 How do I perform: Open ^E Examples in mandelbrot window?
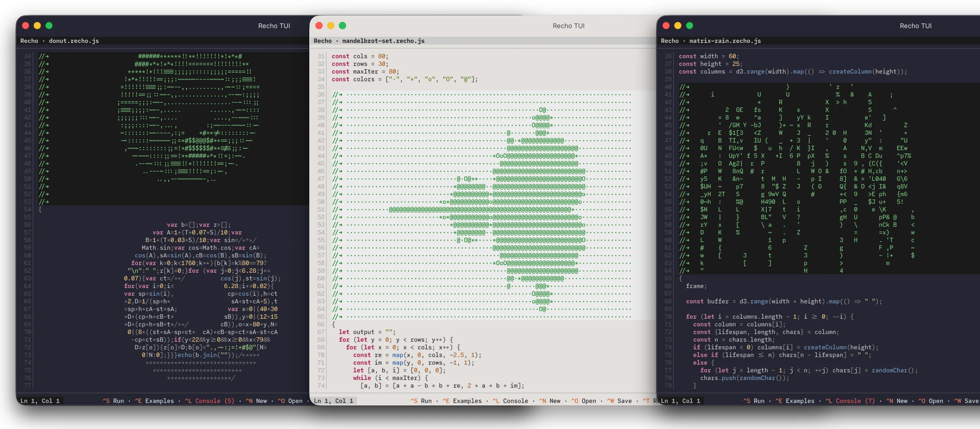click(x=462, y=401)
